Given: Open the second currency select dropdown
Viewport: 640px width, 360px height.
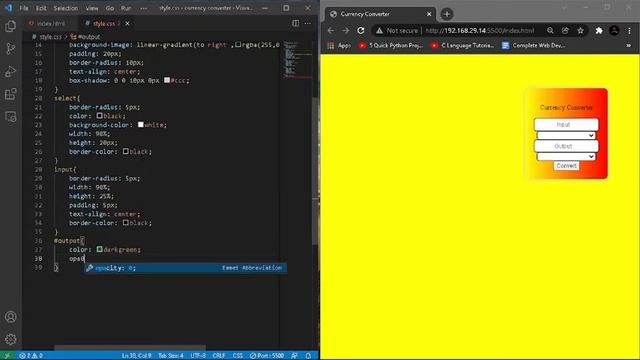Looking at the screenshot, I should (x=566, y=157).
